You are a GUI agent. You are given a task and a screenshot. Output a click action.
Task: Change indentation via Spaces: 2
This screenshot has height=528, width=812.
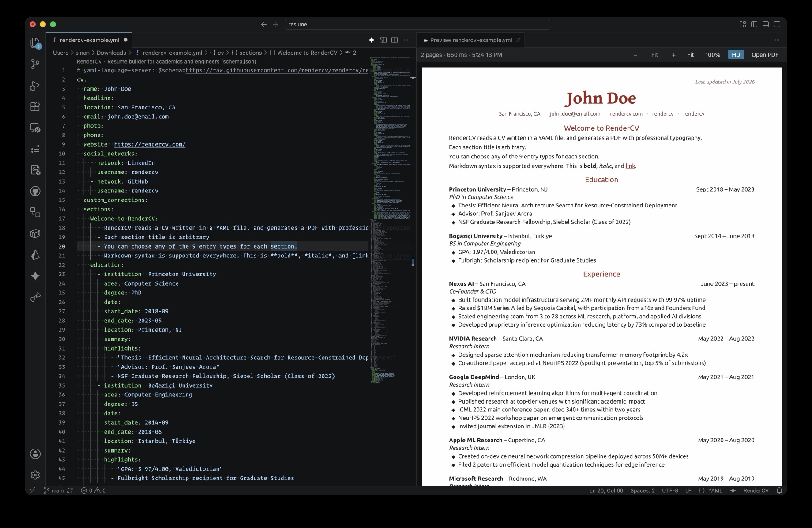(x=643, y=490)
